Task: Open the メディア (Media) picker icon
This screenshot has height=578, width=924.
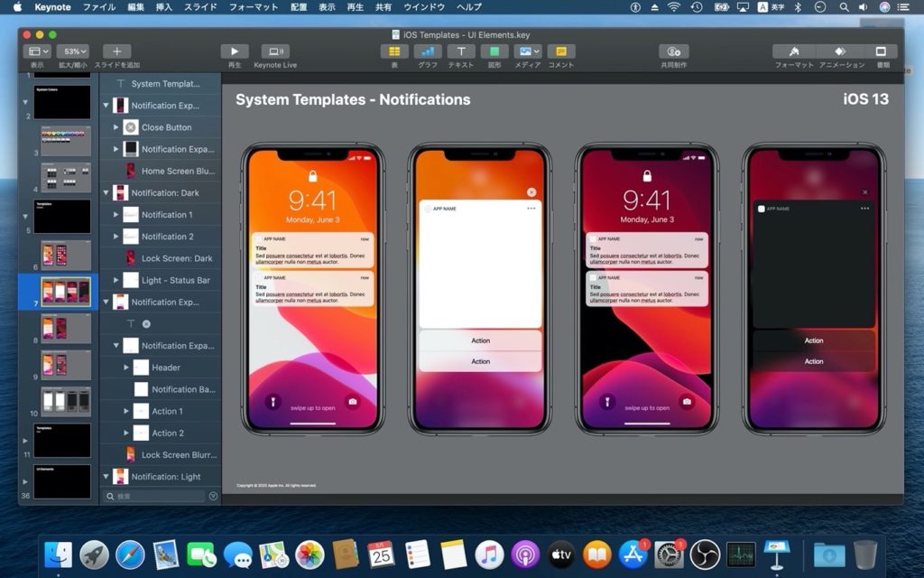Action: coord(526,52)
